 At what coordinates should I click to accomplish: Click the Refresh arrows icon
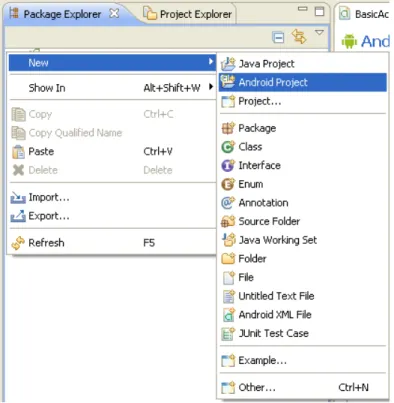(x=18, y=243)
